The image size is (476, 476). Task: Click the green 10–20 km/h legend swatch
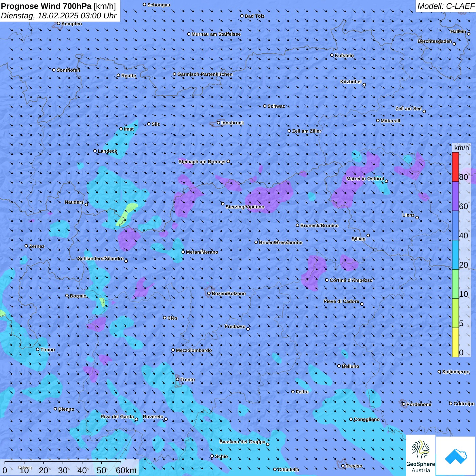(455, 284)
